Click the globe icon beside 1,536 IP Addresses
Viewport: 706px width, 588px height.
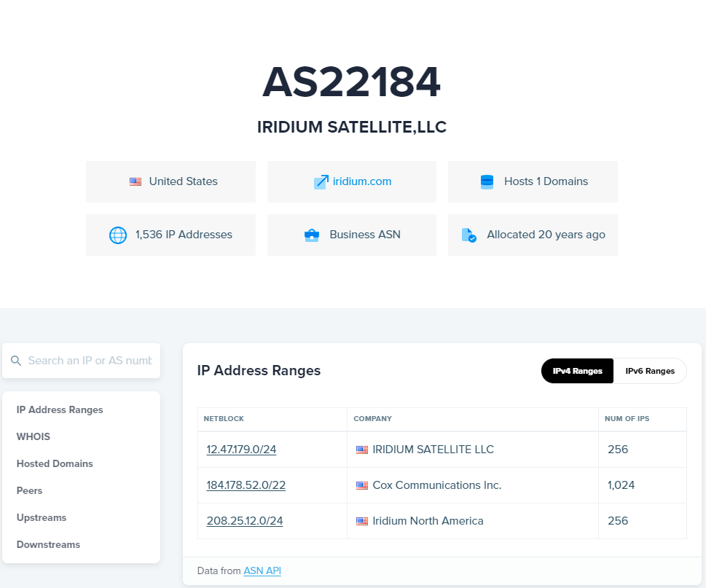[118, 235]
